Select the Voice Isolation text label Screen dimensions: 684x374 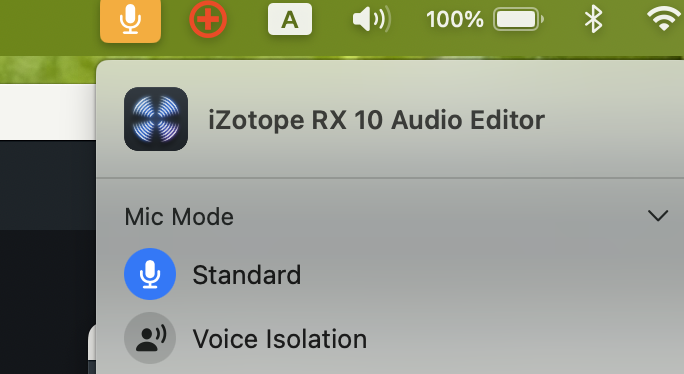pyautogui.click(x=280, y=339)
